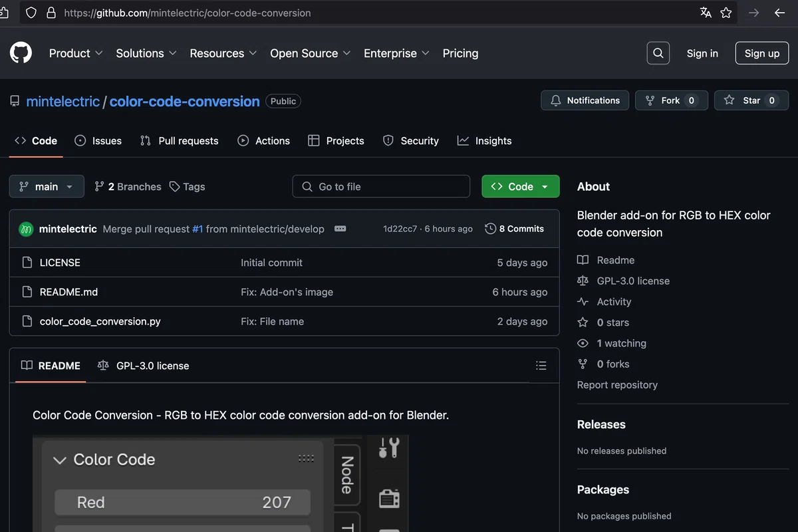The height and width of the screenshot is (532, 798).
Task: Open the mintelectric owner link
Action: (x=63, y=101)
